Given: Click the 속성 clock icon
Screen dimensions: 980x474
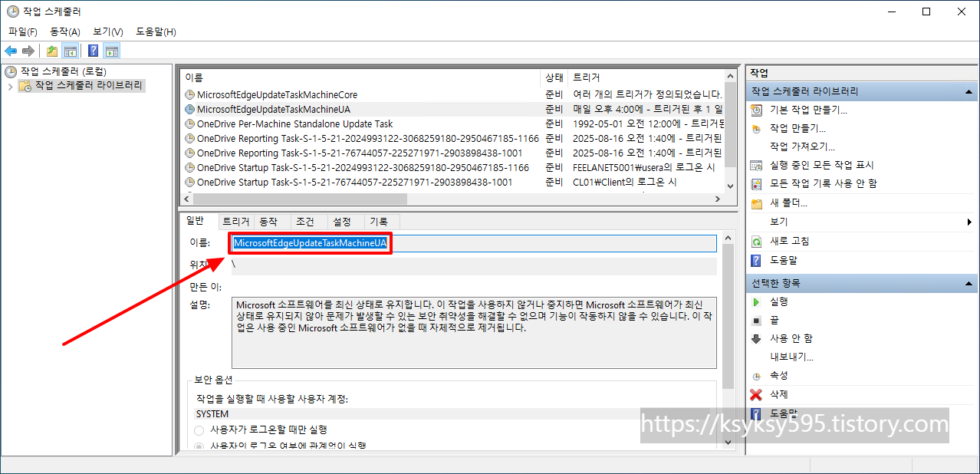Looking at the screenshot, I should click(757, 376).
